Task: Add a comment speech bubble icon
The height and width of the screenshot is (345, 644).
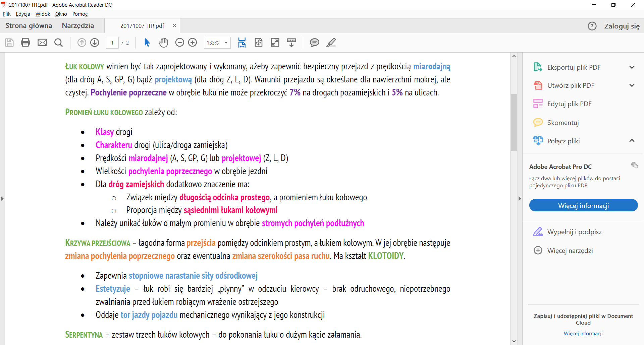Action: (314, 43)
